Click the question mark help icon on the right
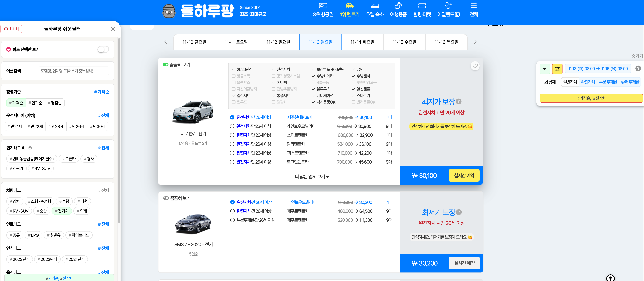Screen dimensions: 644x281 [x=638, y=68]
